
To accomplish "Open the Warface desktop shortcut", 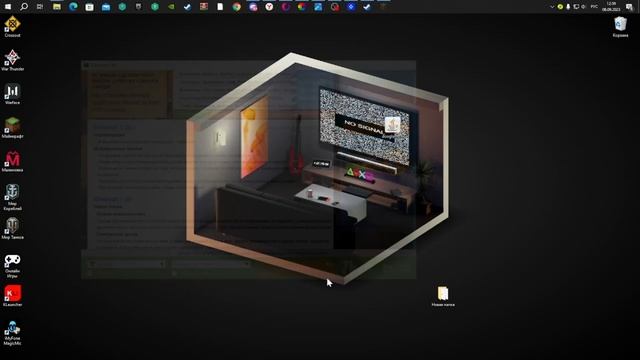I will click(12, 94).
